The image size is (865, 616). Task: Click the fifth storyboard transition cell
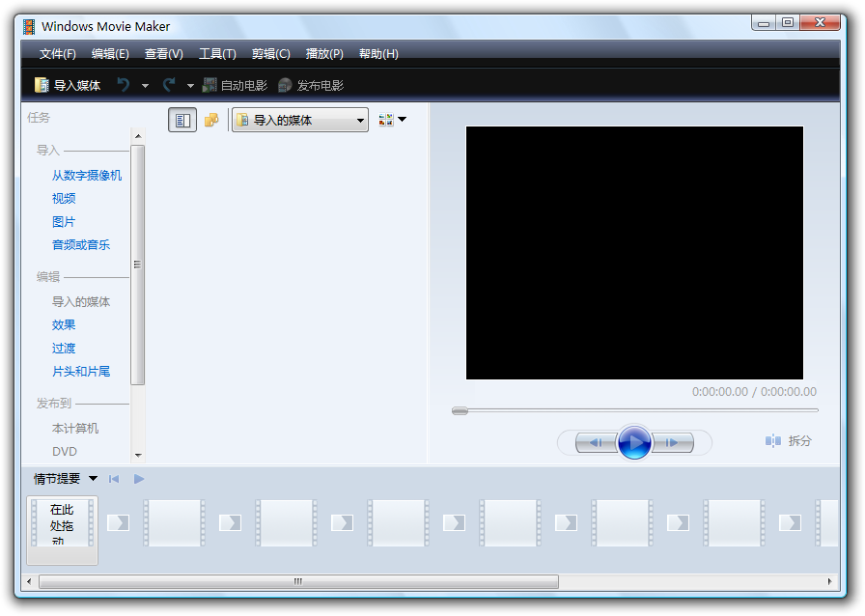[x=566, y=522]
